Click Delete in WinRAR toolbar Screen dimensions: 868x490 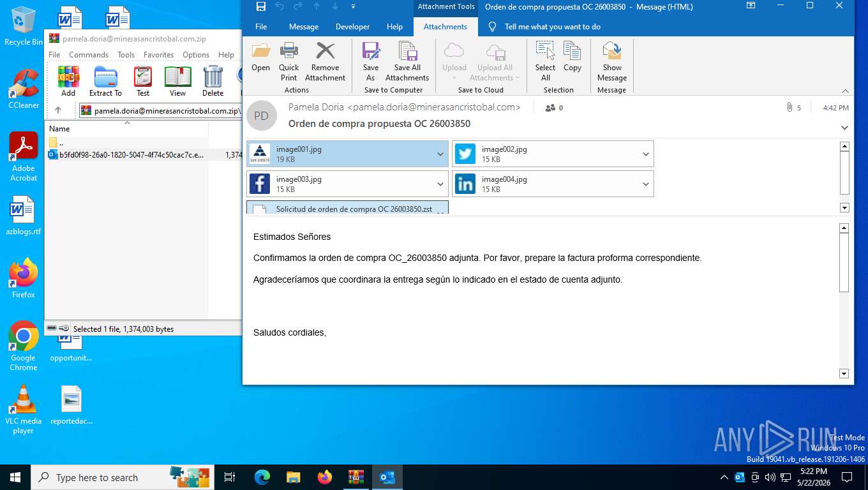213,81
